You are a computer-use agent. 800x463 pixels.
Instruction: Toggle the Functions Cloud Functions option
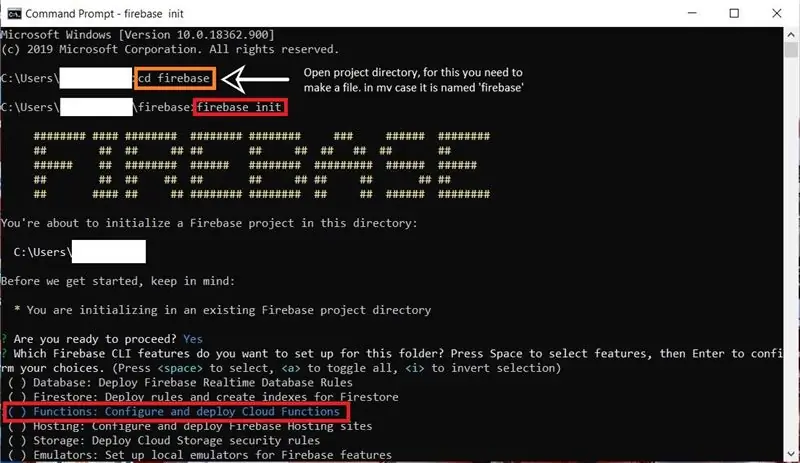(x=173, y=411)
